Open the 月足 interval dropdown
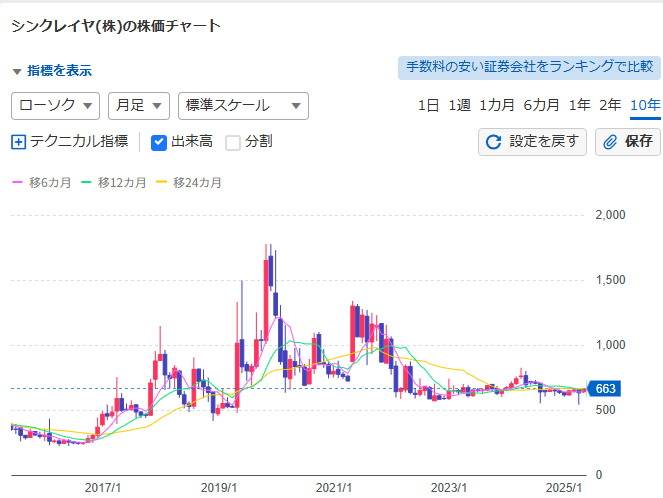Screen dimensions: 663x498 pos(139,106)
